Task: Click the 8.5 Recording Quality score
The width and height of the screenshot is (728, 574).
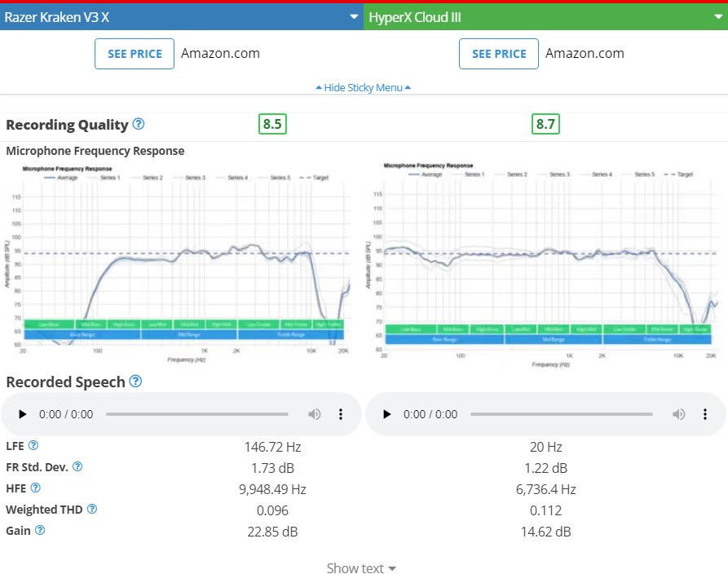Action: pyautogui.click(x=272, y=124)
